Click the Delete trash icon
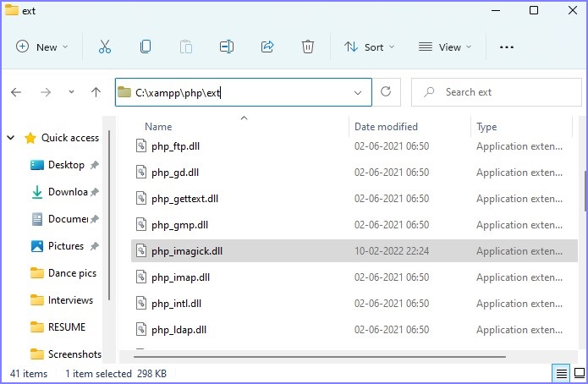588x384 pixels. point(308,47)
